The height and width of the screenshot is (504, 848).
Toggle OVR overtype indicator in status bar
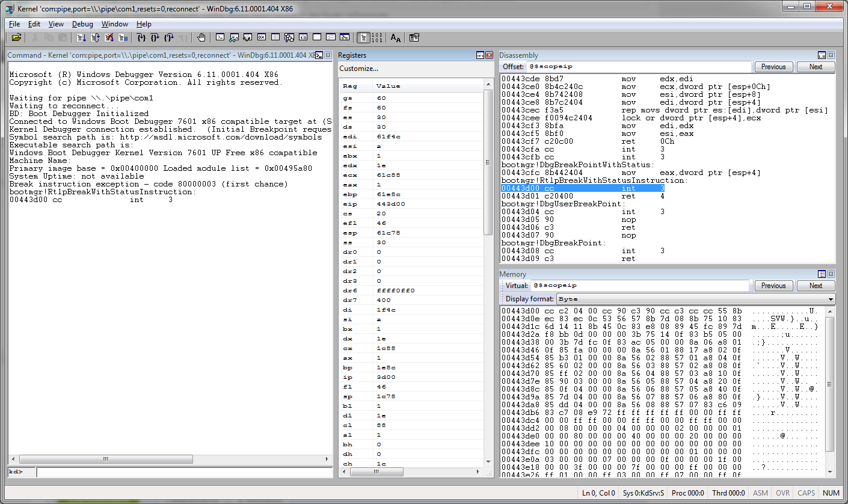pos(782,493)
